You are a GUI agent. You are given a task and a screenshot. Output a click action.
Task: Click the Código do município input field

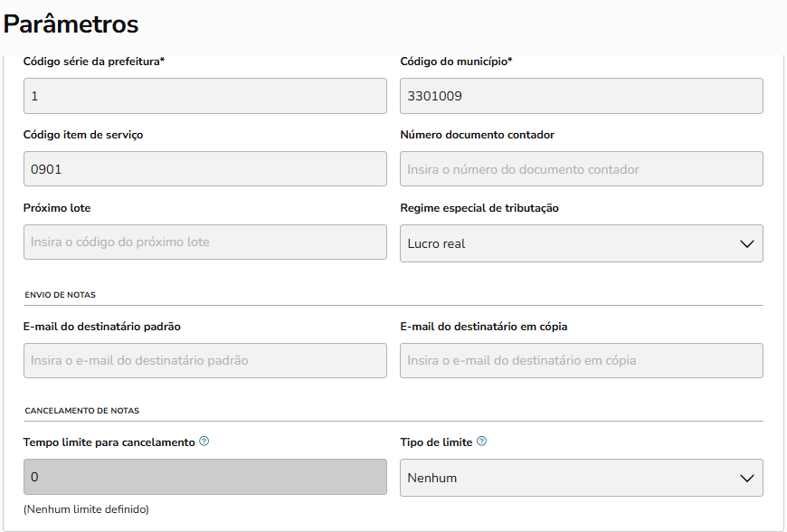pyautogui.click(x=581, y=96)
